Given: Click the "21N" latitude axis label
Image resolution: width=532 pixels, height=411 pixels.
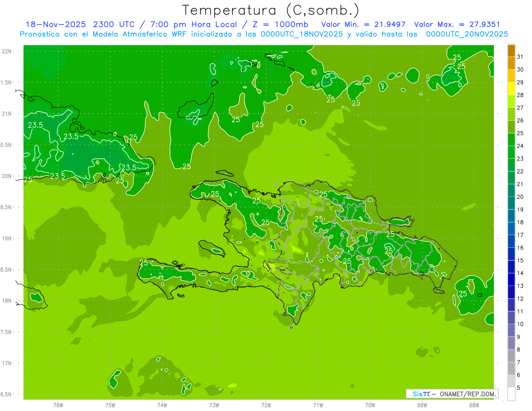Looking at the screenshot, I should pyautogui.click(x=7, y=114).
